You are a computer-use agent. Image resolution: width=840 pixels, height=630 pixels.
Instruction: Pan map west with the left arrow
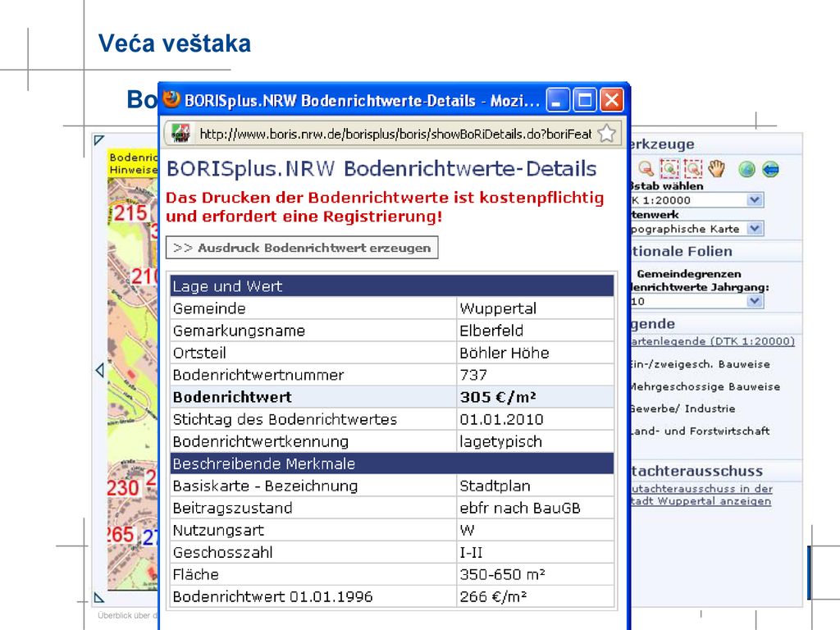point(99,370)
